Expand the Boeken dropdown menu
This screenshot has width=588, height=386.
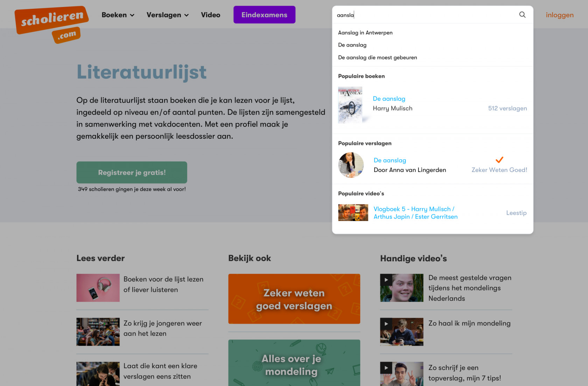[x=118, y=15]
